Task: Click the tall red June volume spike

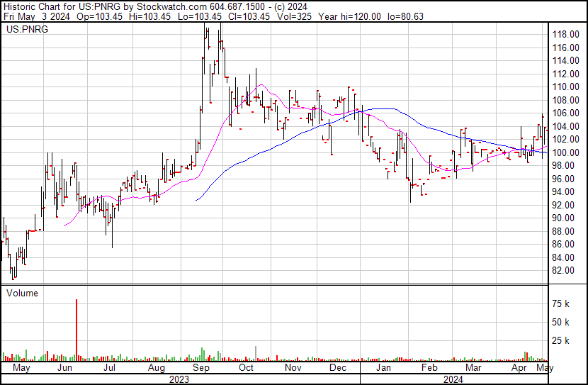Action: click(77, 330)
